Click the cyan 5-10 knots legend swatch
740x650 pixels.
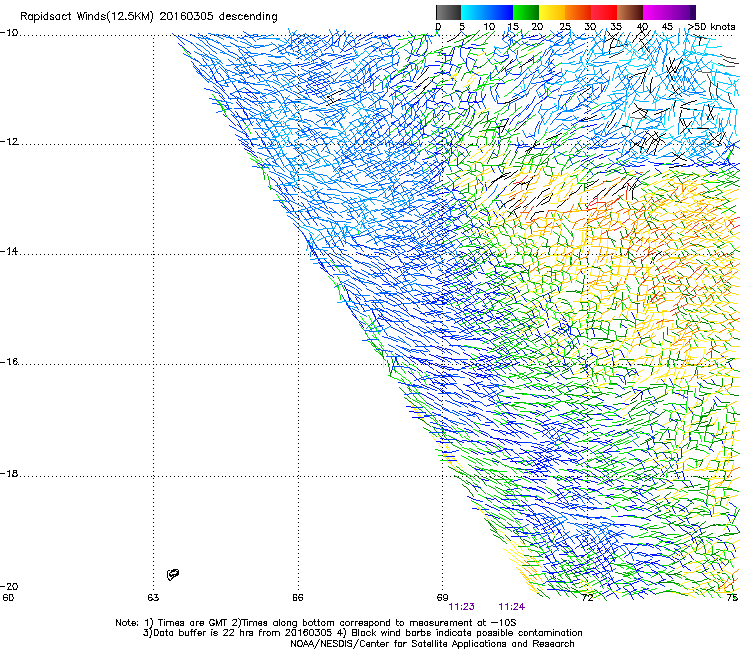point(474,12)
